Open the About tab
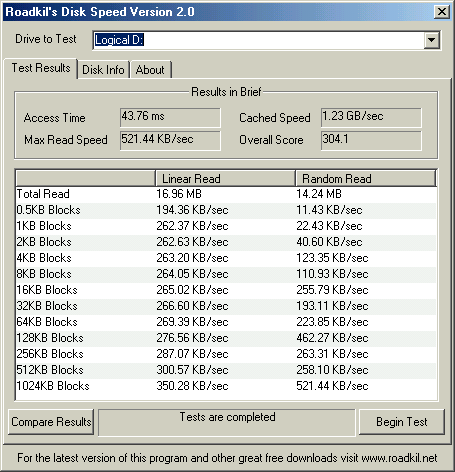Viewport: 455px width, 472px height. coord(150,70)
